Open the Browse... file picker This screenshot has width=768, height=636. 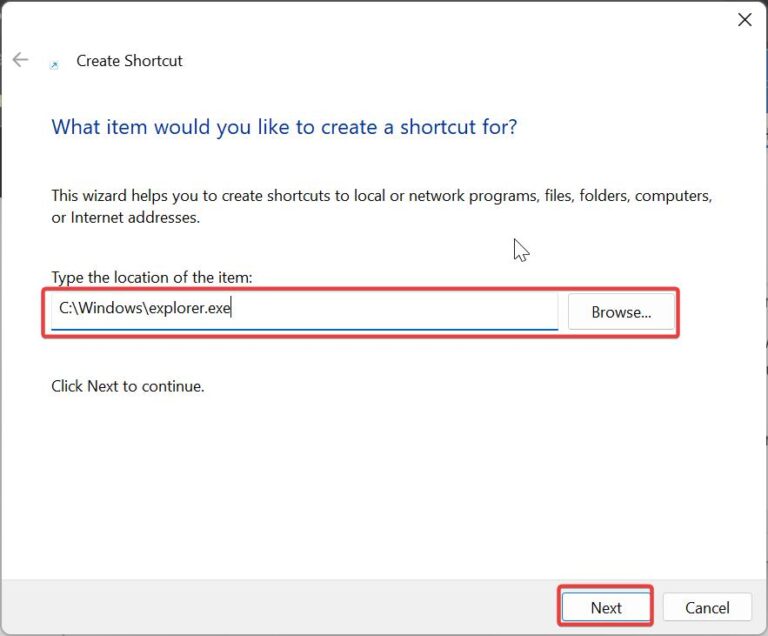[621, 312]
